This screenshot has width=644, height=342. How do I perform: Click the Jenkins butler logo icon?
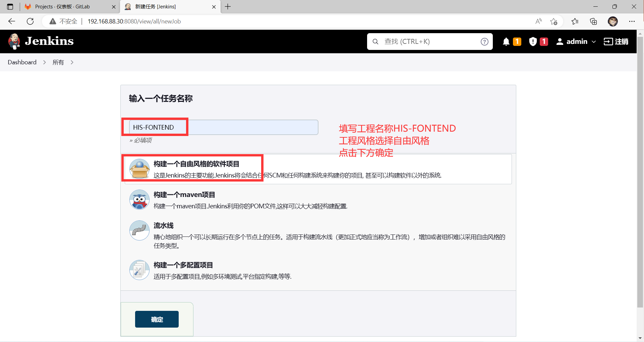pyautogui.click(x=14, y=42)
